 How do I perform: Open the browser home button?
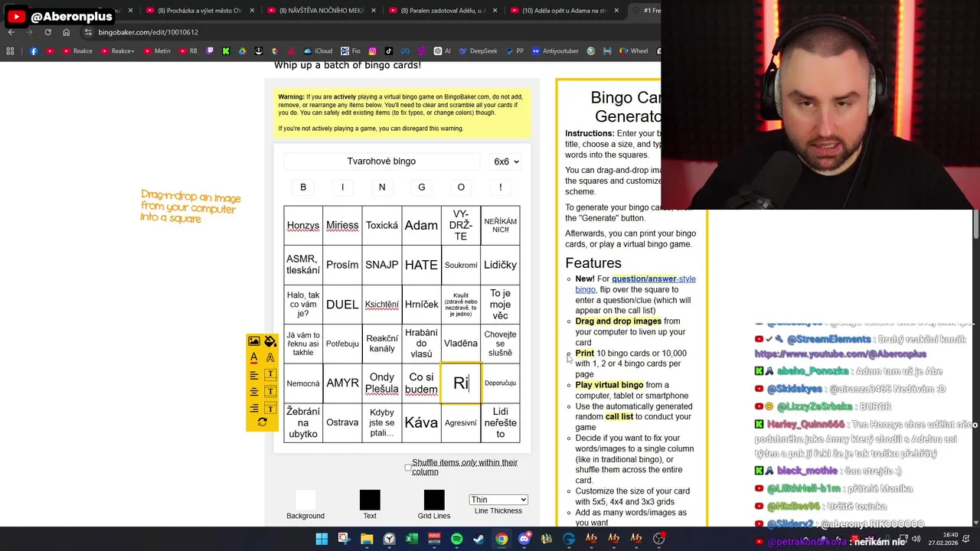67,32
